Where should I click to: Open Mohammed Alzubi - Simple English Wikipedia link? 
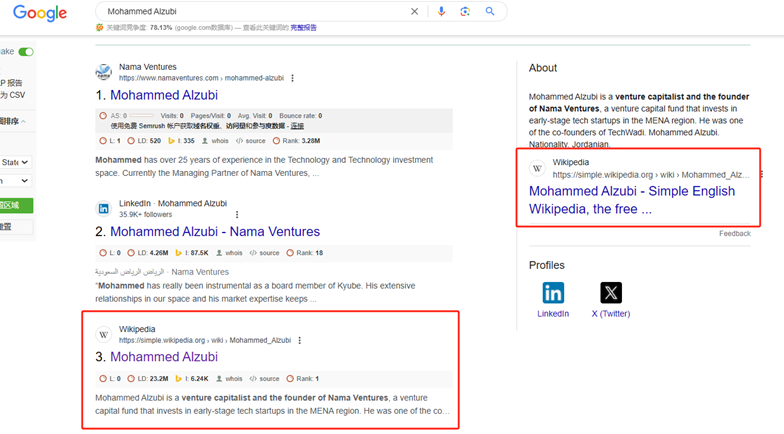[632, 200]
